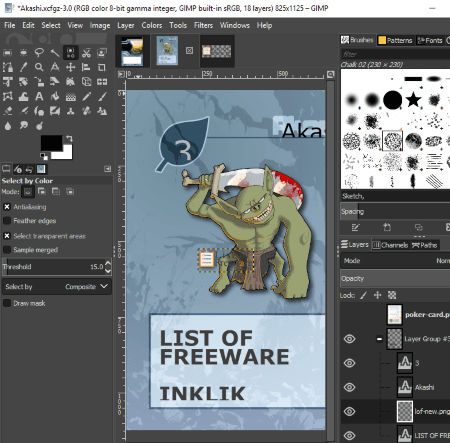This screenshot has width=450, height=443.
Task: Select the Foreground Select tool
Action: [x=102, y=53]
